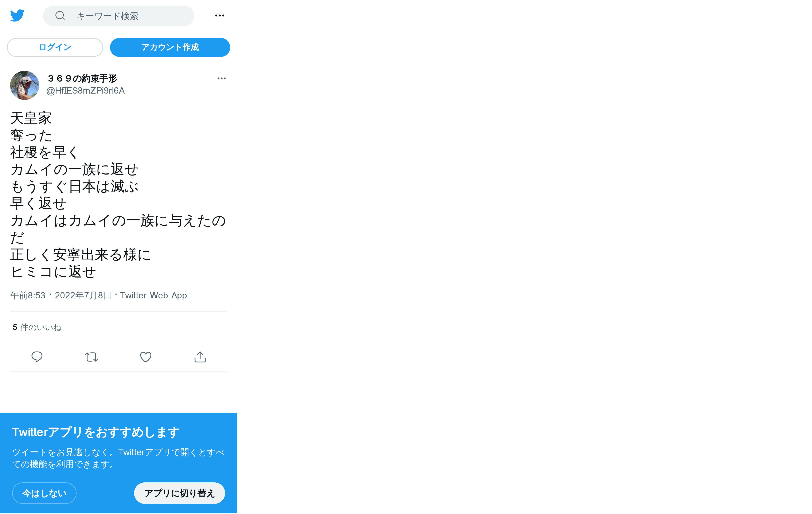This screenshot has height=514, width=812.
Task: Focus the キーワード検索 search field
Action: click(118, 16)
